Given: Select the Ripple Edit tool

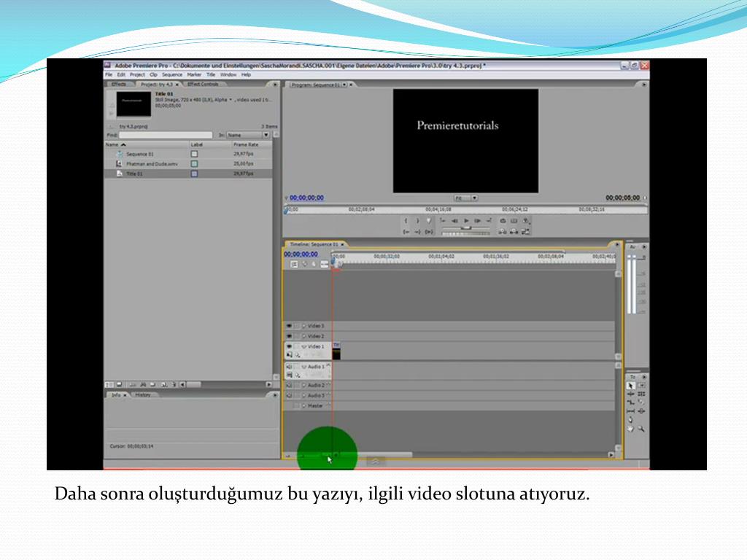Looking at the screenshot, I should [x=631, y=394].
